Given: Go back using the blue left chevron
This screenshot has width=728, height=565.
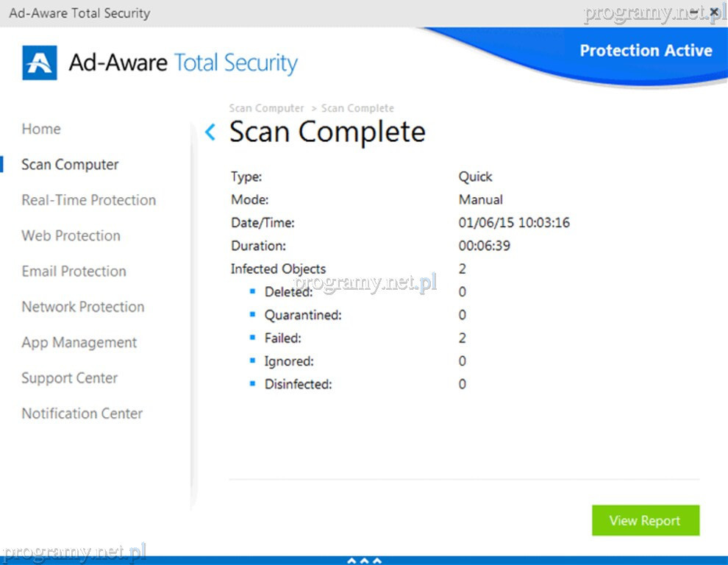Looking at the screenshot, I should click(x=210, y=132).
